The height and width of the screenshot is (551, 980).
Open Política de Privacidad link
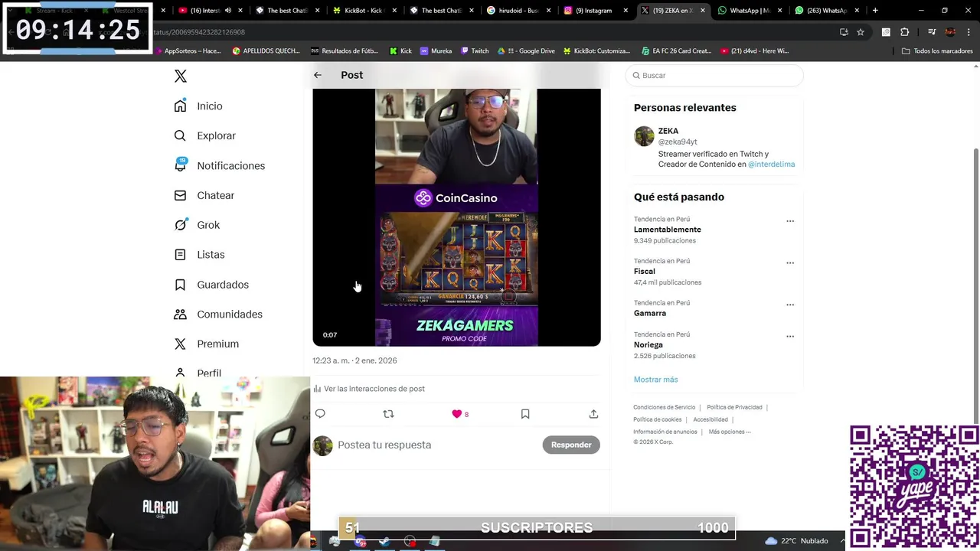click(x=734, y=407)
